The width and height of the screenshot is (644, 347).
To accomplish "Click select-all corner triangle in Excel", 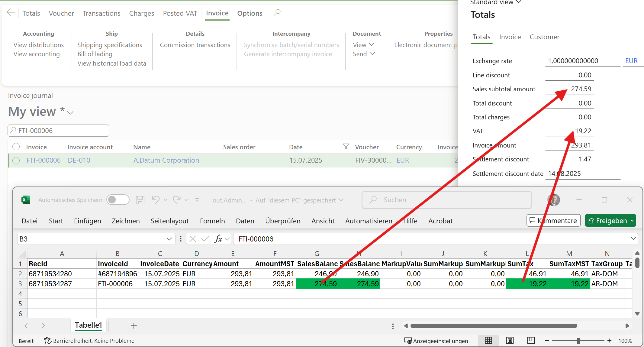I will point(23,254).
